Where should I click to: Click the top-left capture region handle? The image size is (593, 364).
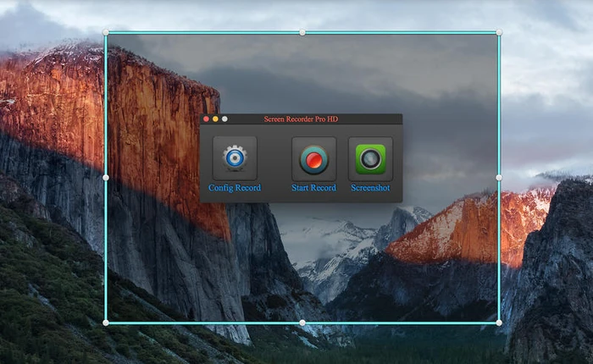click(106, 32)
